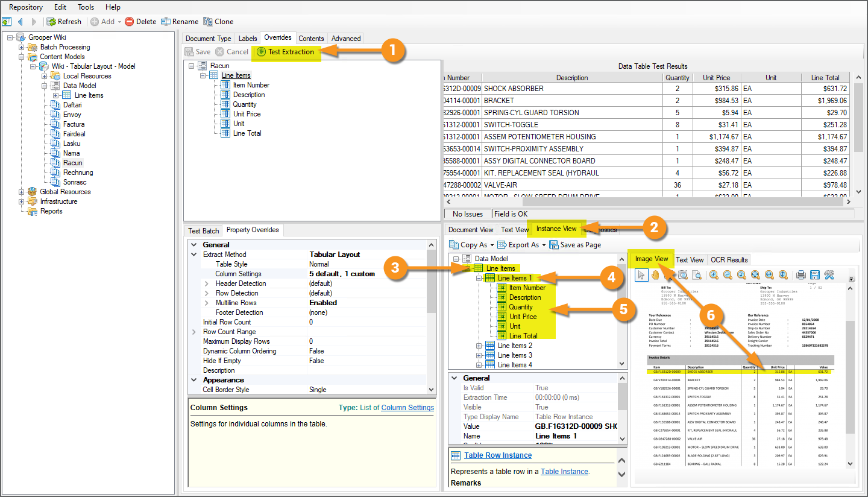The width and height of the screenshot is (868, 497).
Task: Expand the Global Resources folder
Action: (22, 192)
